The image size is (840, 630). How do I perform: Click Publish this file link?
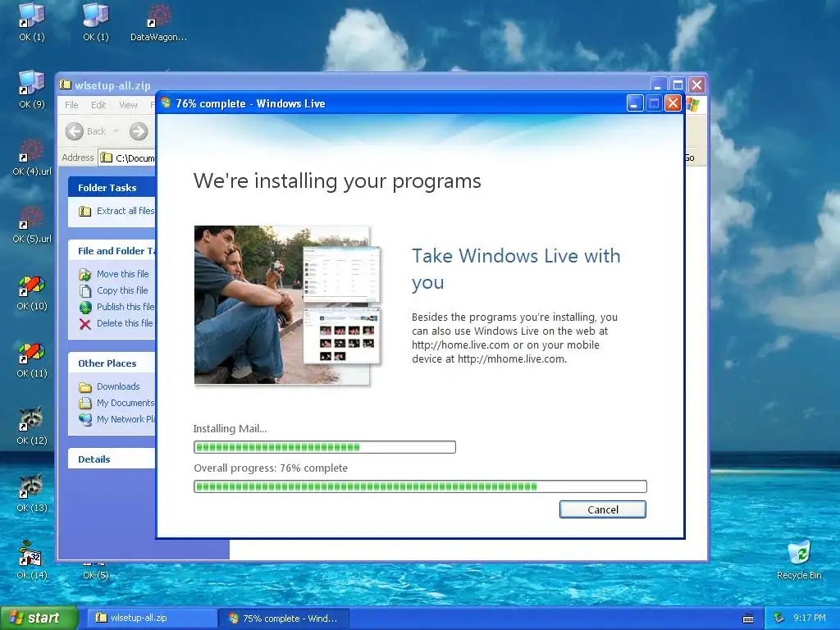(126, 307)
